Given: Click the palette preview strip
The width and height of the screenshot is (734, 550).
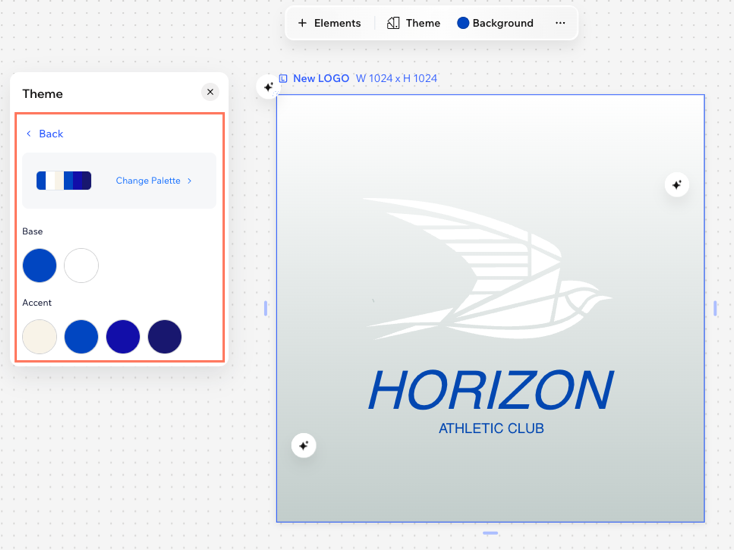Looking at the screenshot, I should [64, 181].
